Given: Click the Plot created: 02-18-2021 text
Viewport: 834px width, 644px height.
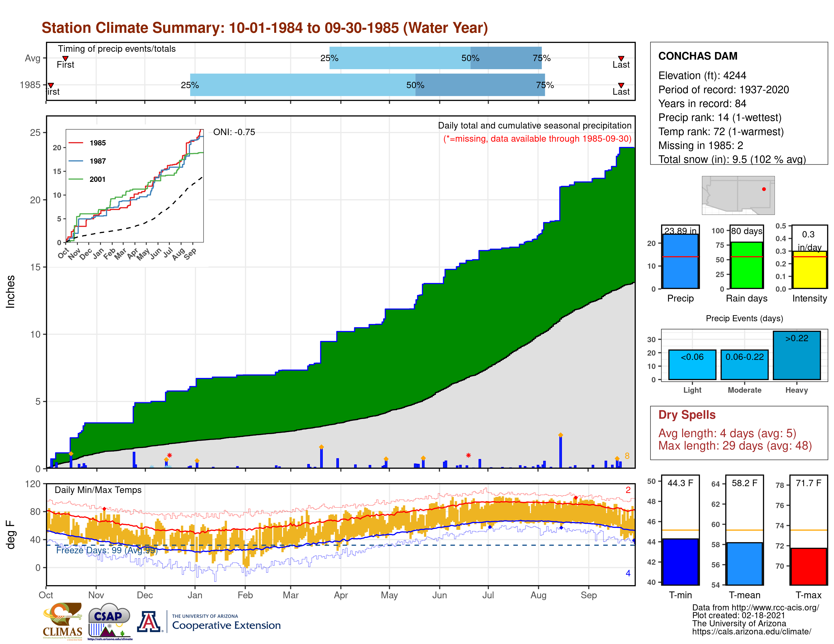Looking at the screenshot, I should coord(738,615).
